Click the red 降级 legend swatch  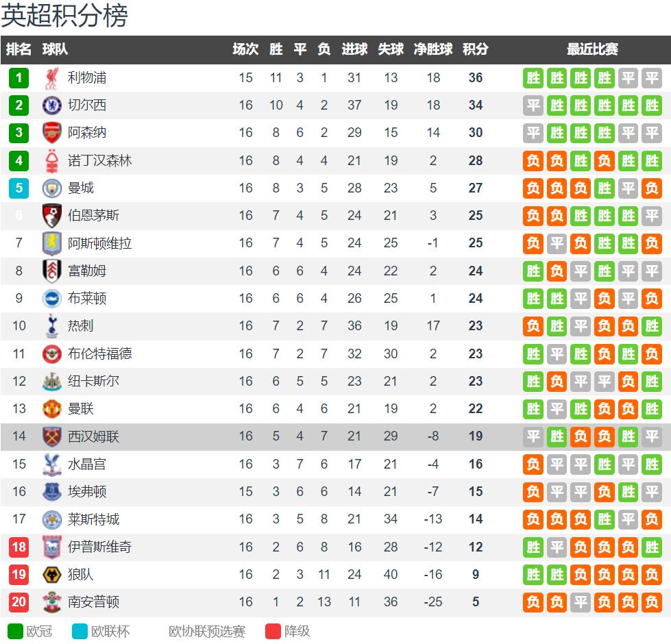coord(273,631)
